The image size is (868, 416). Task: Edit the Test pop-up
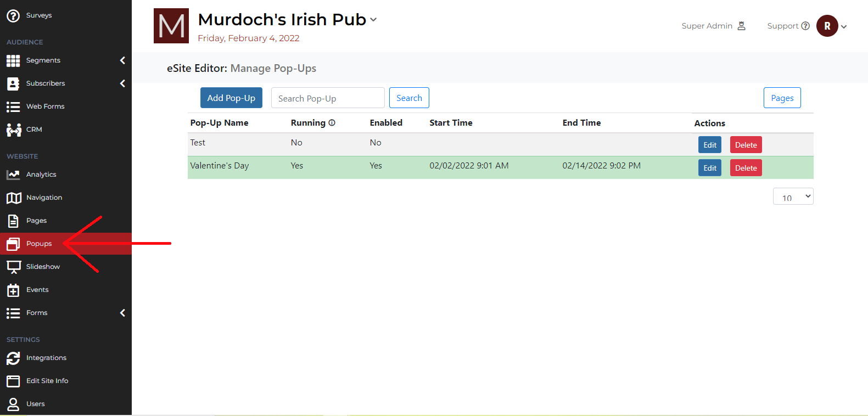click(x=710, y=145)
